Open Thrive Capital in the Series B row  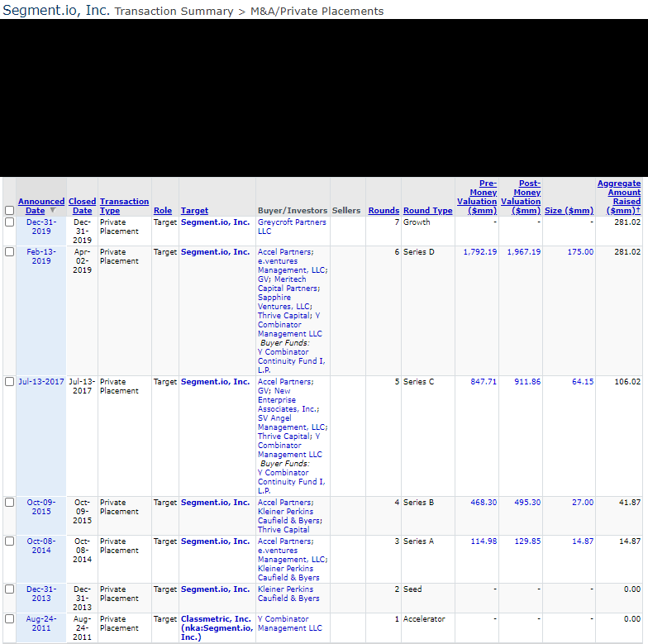tap(283, 529)
